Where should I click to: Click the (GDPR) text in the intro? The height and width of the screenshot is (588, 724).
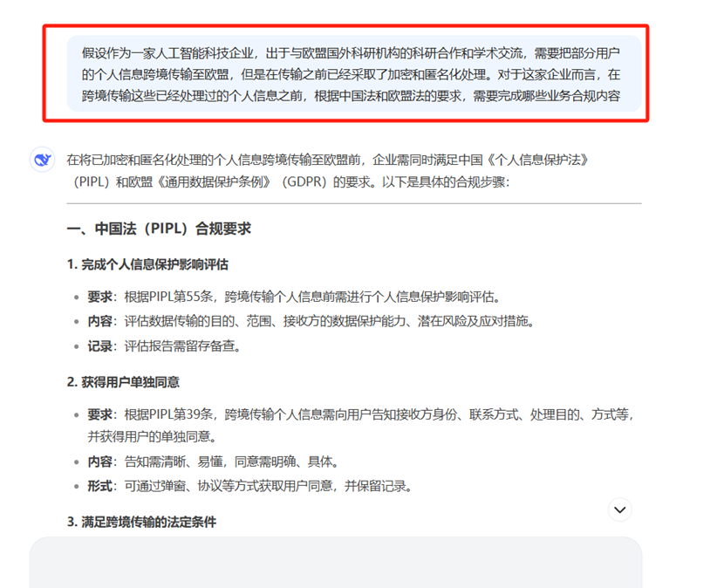304,182
